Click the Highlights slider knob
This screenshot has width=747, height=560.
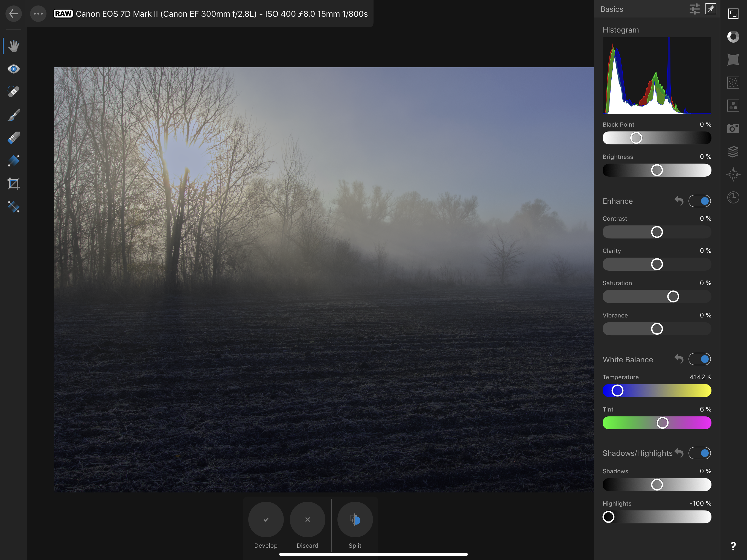[609, 517]
